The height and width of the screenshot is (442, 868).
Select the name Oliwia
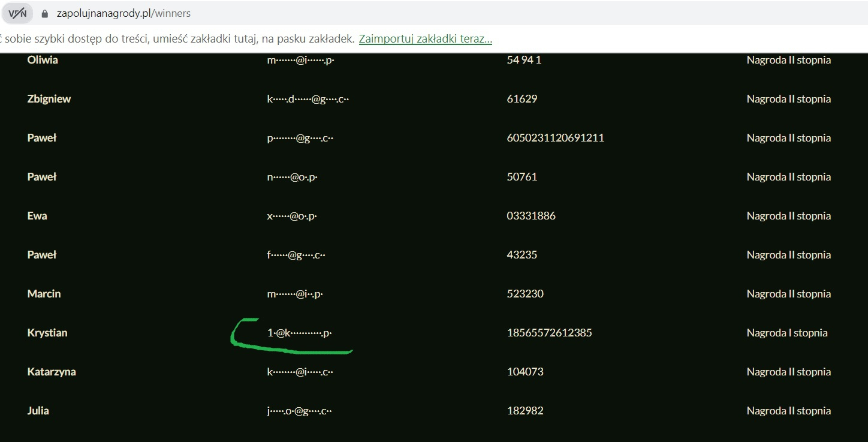point(43,60)
